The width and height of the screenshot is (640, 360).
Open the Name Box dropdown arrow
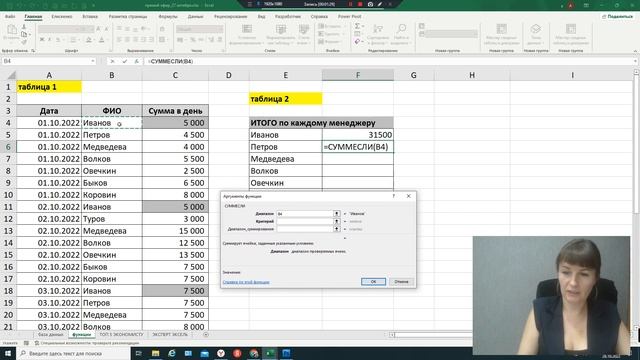coord(93,61)
